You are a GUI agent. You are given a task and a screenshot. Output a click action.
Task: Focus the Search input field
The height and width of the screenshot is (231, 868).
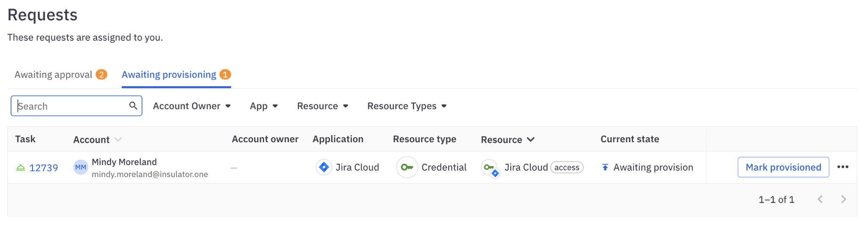pyautogui.click(x=70, y=106)
